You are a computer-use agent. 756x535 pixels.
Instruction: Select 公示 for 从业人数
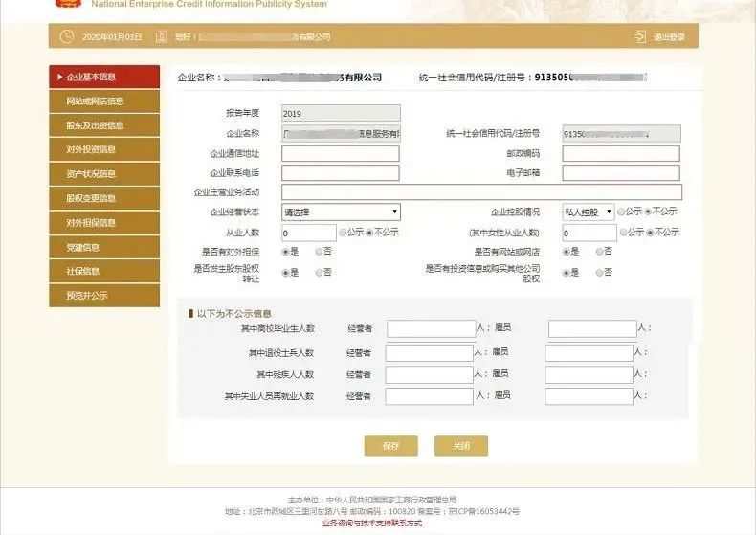(343, 233)
